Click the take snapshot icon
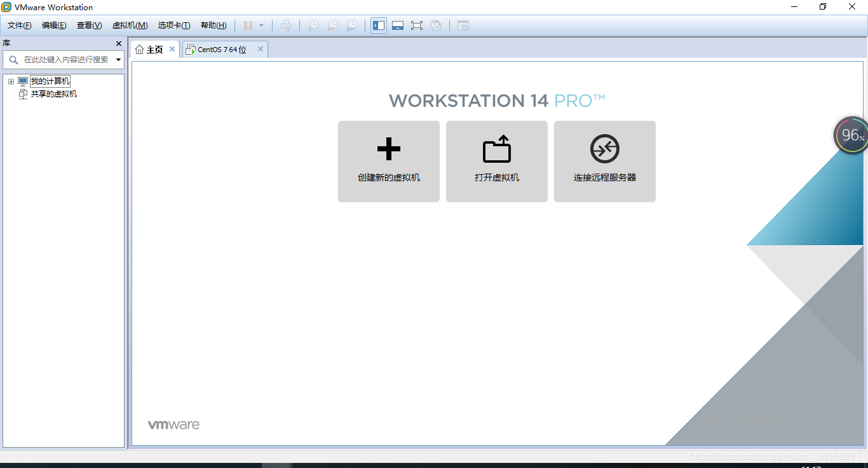The height and width of the screenshot is (468, 868). pos(313,25)
